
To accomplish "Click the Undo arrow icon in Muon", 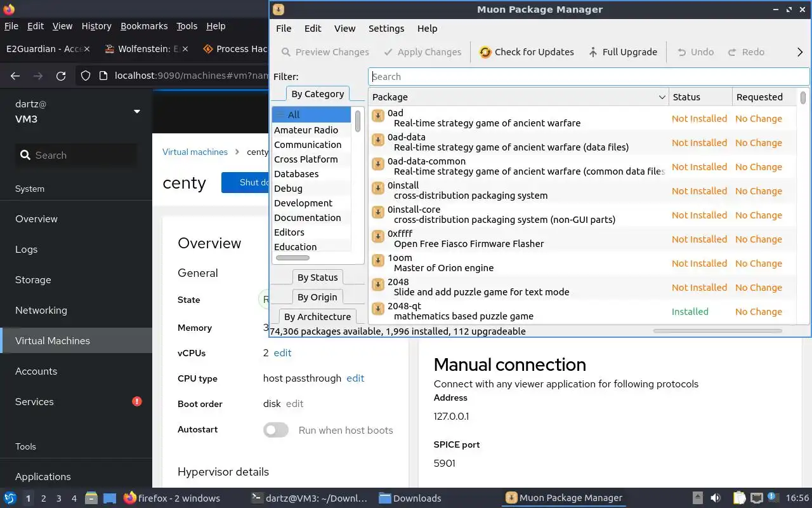I will pos(682,52).
